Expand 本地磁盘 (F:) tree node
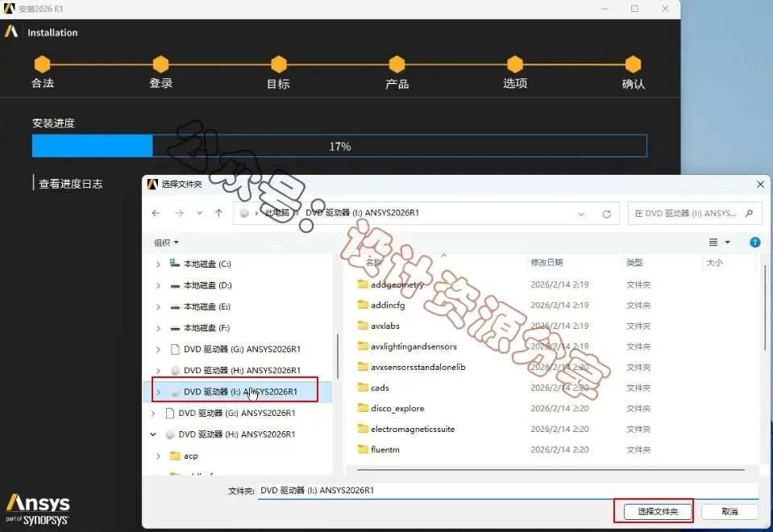This screenshot has height=532, width=773. (x=158, y=328)
